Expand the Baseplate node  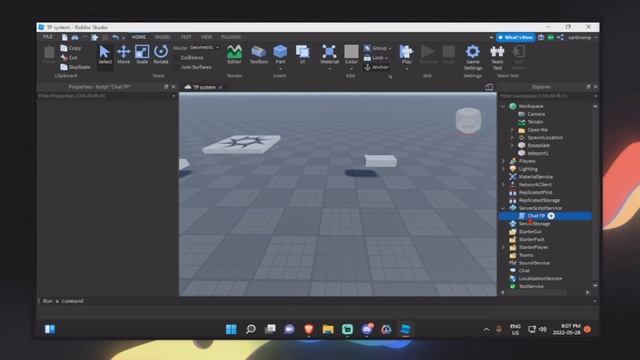click(x=512, y=145)
